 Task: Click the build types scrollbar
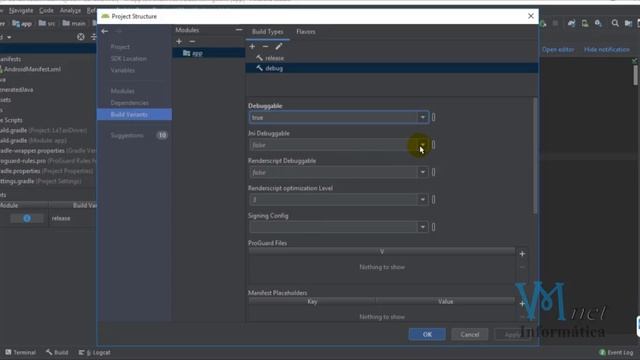535,155
